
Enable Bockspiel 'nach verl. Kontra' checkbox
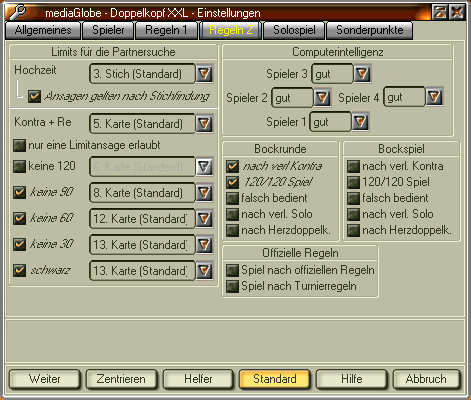(353, 166)
